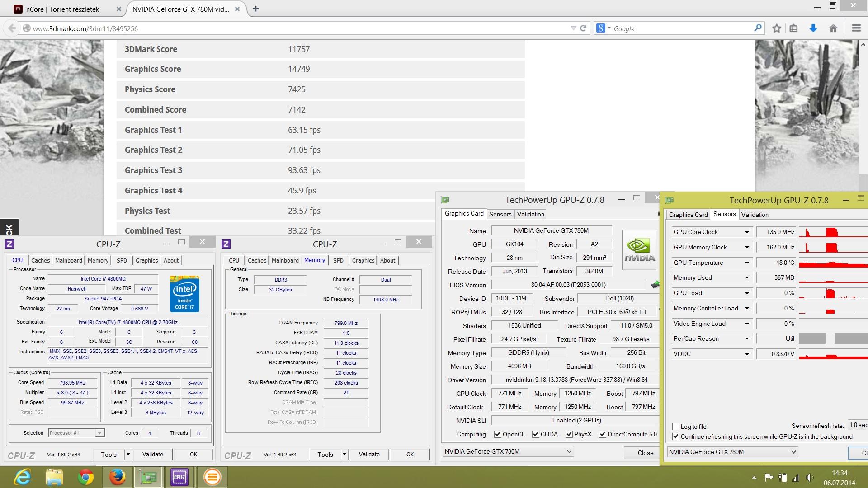This screenshot has width=868, height=488.
Task: Open new browser tab plus icon
Action: [x=256, y=9]
